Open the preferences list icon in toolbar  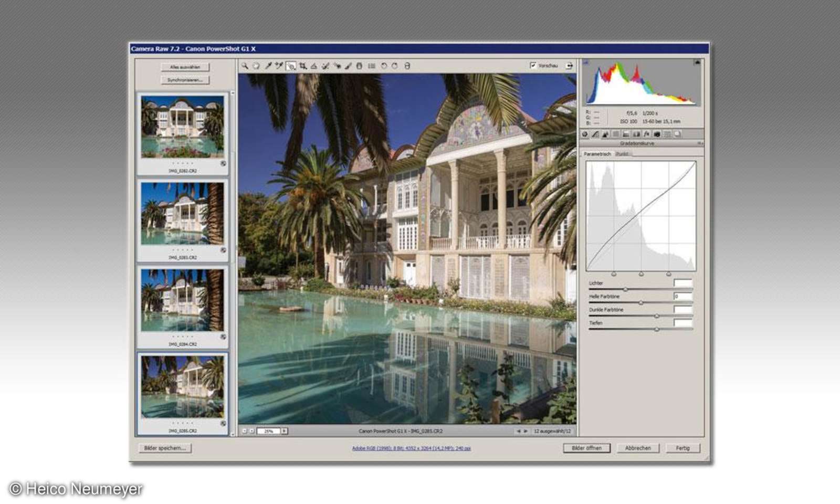(x=372, y=66)
